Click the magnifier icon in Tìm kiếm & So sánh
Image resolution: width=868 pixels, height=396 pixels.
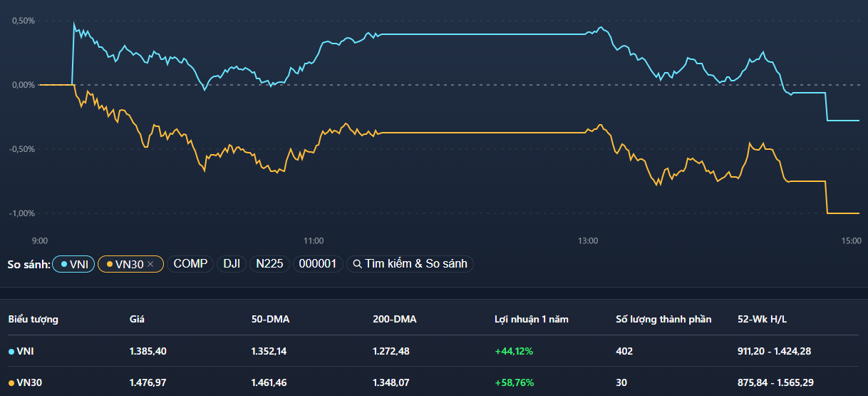[357, 264]
